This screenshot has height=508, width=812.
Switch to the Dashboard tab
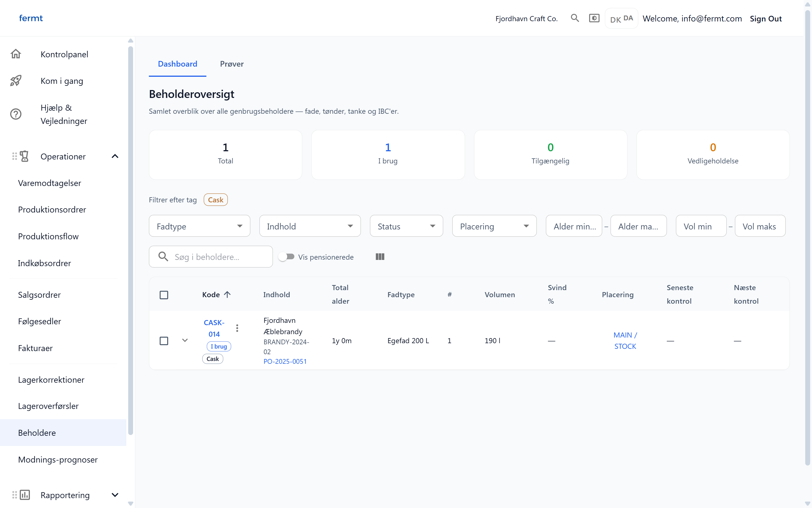pos(178,64)
